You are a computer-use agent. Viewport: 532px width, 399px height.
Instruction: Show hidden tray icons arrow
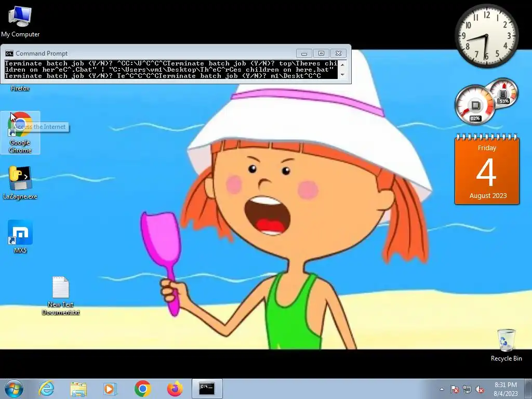442,389
